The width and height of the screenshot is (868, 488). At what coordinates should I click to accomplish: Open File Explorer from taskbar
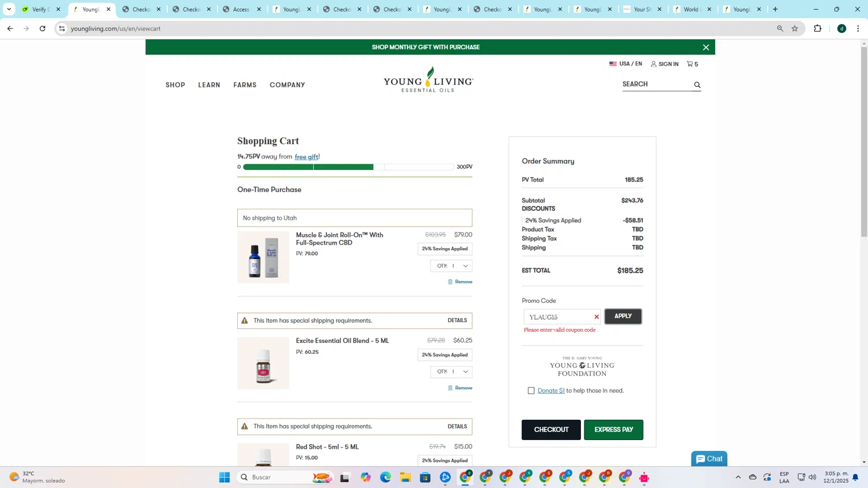click(405, 477)
